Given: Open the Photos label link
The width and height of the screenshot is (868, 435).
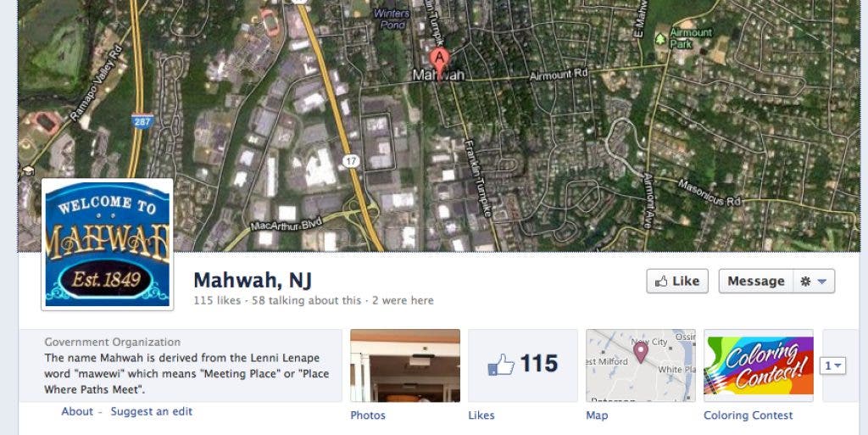Looking at the screenshot, I should [x=368, y=415].
